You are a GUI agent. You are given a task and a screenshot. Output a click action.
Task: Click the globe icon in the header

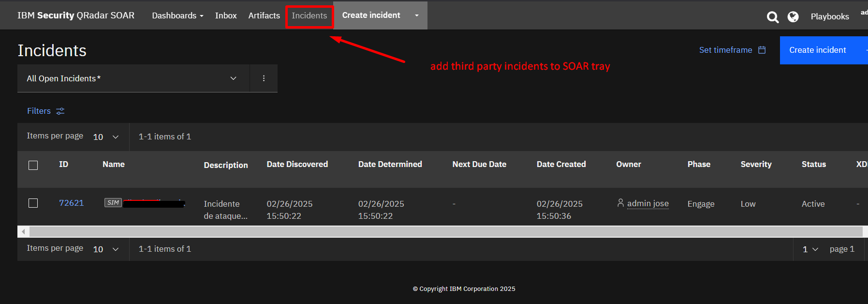click(793, 17)
